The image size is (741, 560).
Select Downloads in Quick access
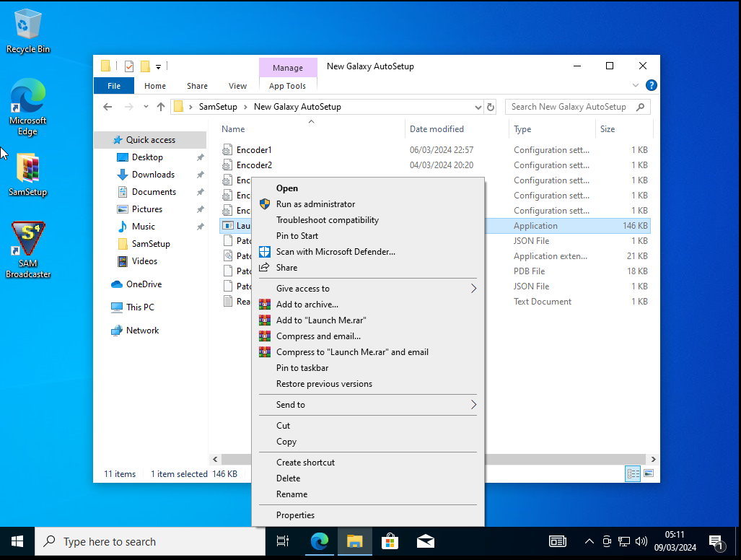pyautogui.click(x=153, y=175)
